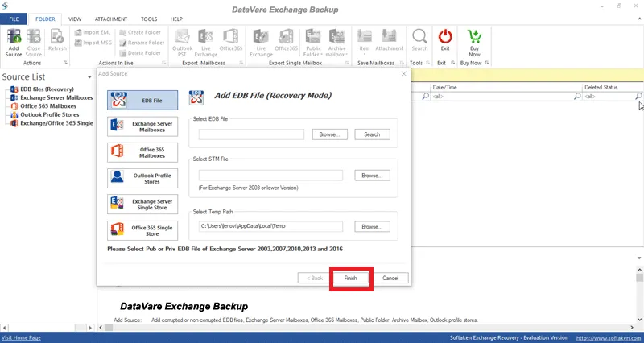Close the Add Source dialog
This screenshot has width=644, height=343.
click(x=403, y=74)
